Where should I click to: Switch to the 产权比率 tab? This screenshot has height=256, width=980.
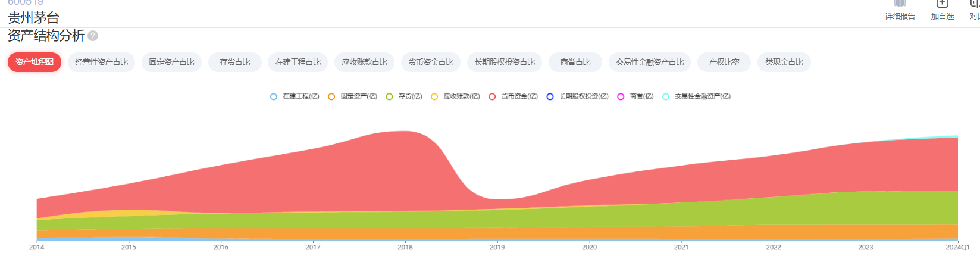724,62
